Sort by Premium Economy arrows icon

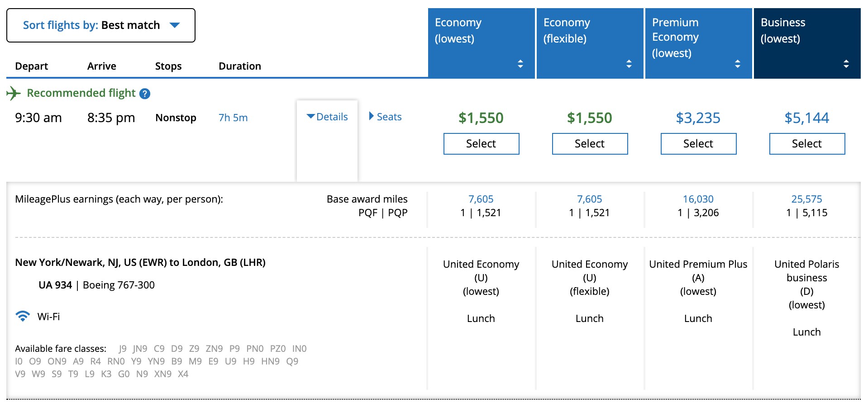tap(737, 64)
